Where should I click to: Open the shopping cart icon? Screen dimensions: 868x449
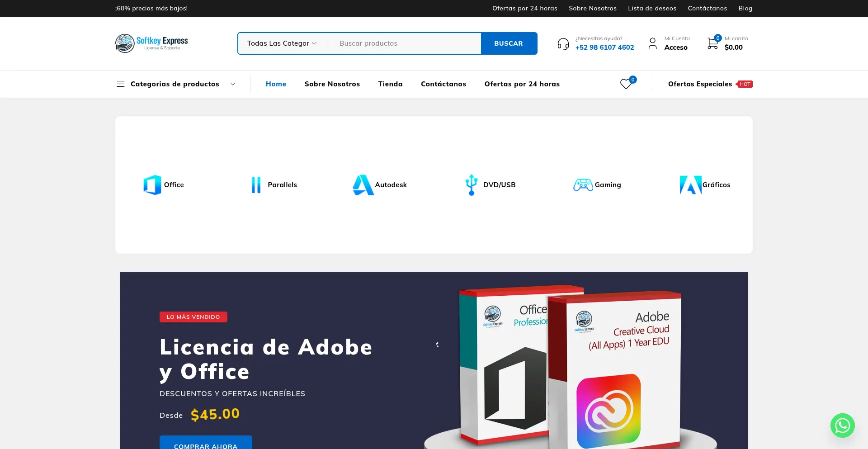pyautogui.click(x=713, y=43)
